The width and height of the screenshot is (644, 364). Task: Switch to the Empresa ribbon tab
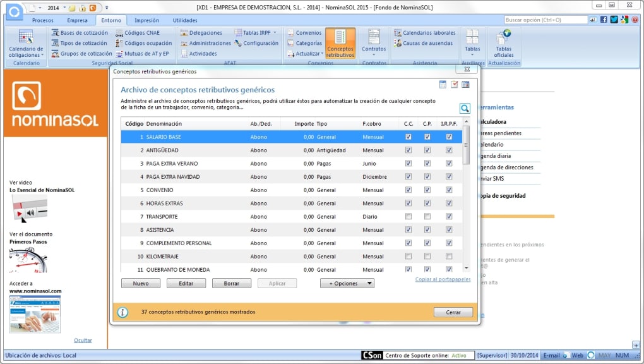click(x=77, y=20)
